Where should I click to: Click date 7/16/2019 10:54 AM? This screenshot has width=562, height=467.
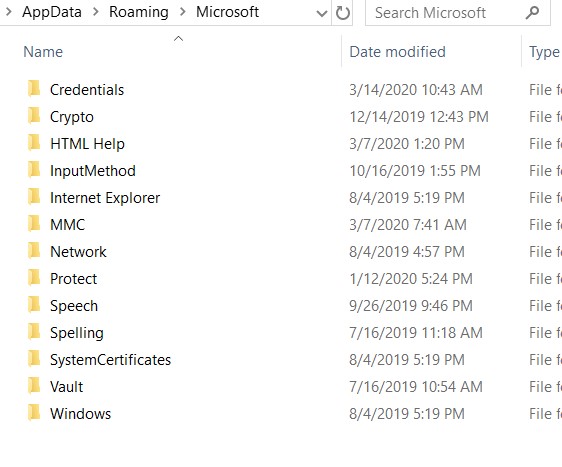pos(416,387)
